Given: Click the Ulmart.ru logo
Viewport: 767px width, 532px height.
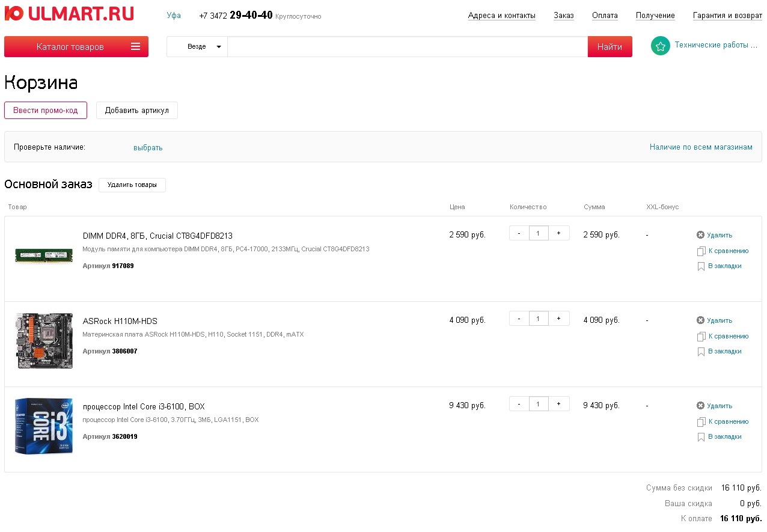Looking at the screenshot, I should 69,14.
